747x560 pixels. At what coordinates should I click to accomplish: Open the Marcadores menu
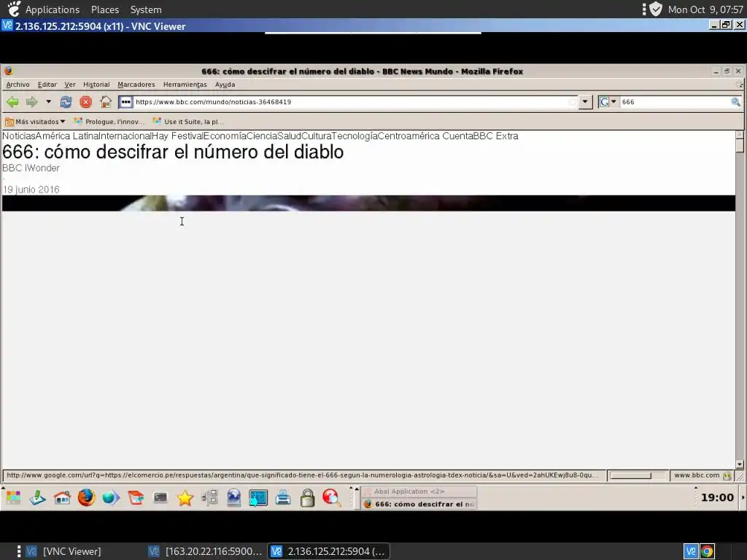coord(136,85)
